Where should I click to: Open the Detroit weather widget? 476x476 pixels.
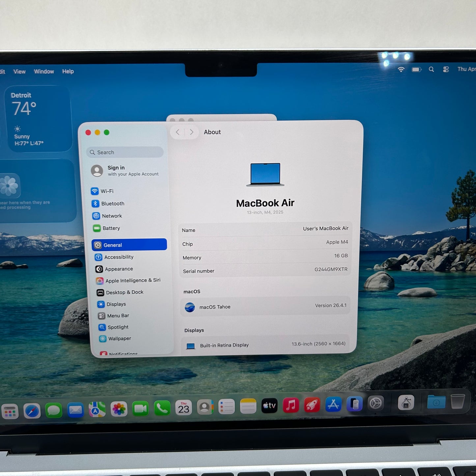pos(39,119)
